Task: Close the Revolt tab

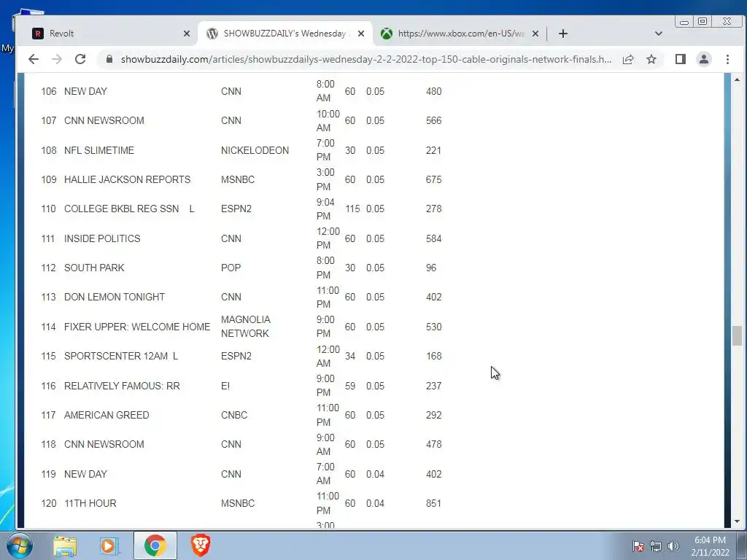Action: (x=187, y=34)
